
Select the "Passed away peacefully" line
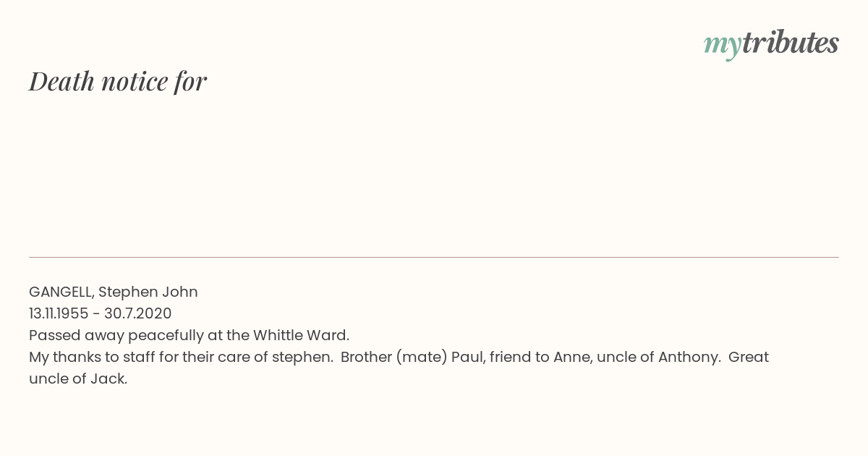point(190,335)
